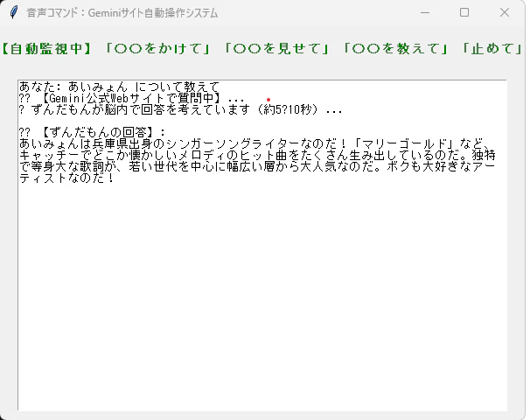Click the 【ずんだもんの回答】 heading line
The height and width of the screenshot is (420, 530).
coord(93,132)
